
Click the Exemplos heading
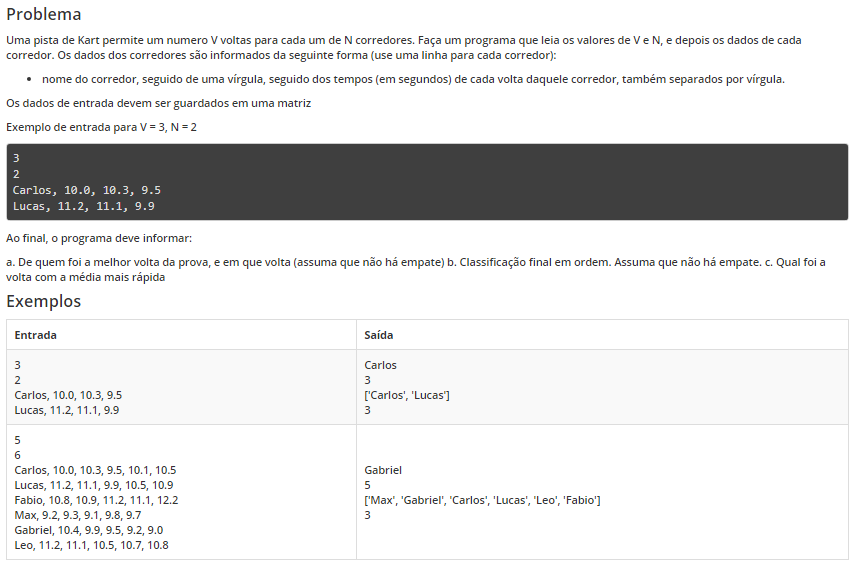coord(44,301)
